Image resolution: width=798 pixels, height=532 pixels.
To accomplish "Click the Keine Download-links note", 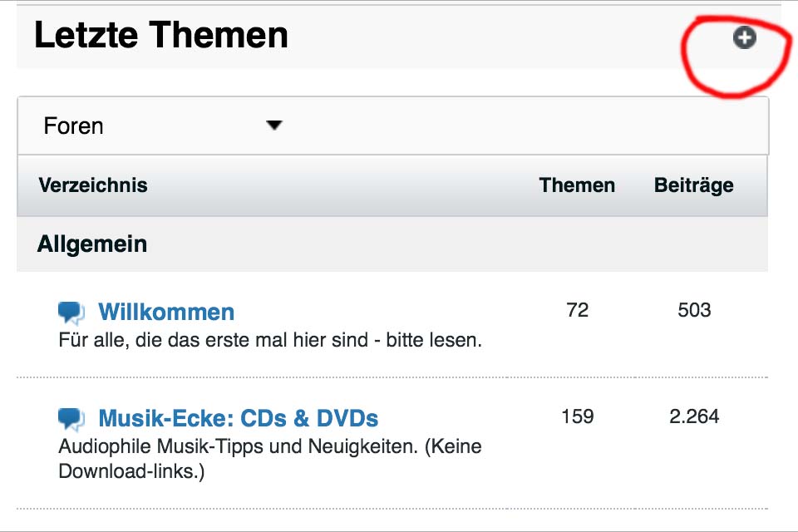I will coord(131,471).
